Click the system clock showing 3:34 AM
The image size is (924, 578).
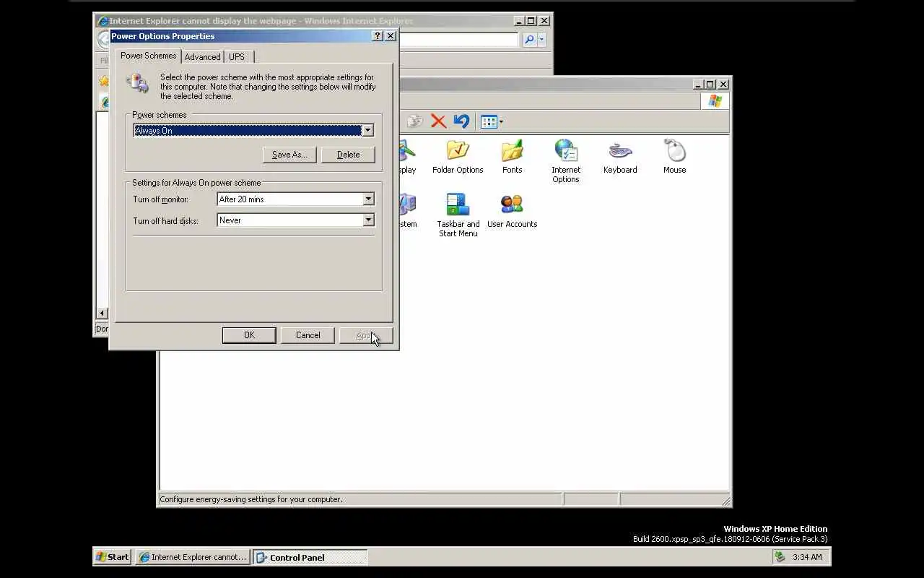coord(807,557)
